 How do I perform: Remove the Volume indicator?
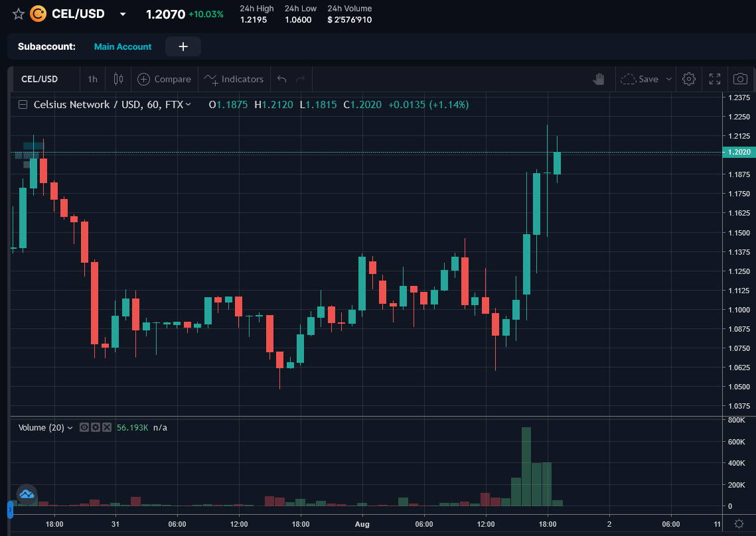107,428
